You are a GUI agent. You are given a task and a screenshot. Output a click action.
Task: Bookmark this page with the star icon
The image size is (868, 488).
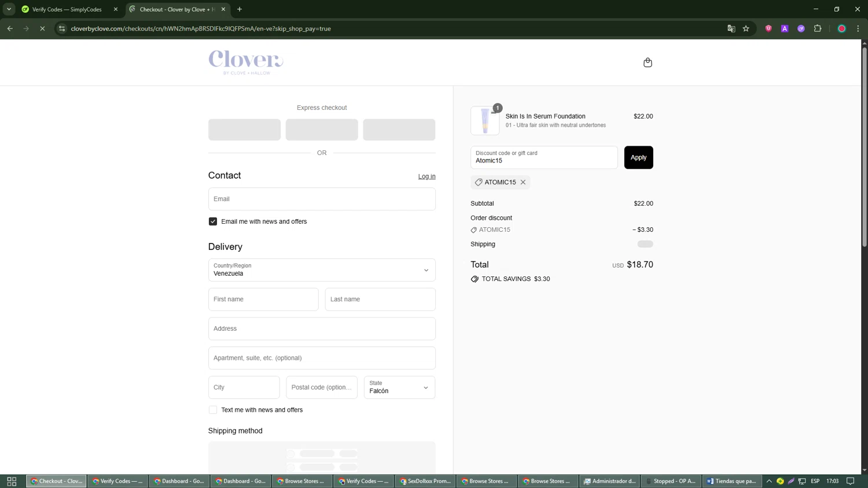pyautogui.click(x=746, y=28)
